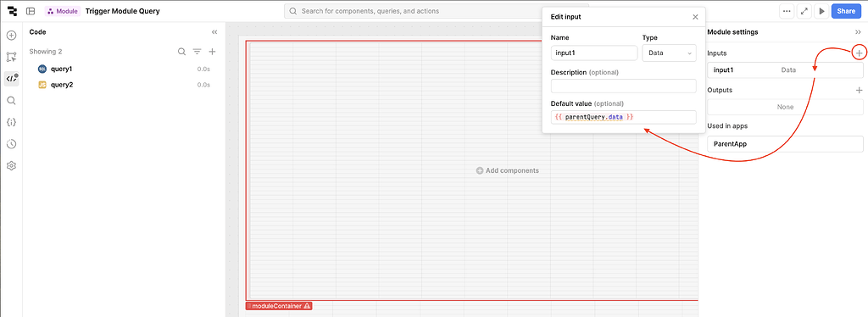Collapse the Code panel with double chevron

click(x=214, y=32)
